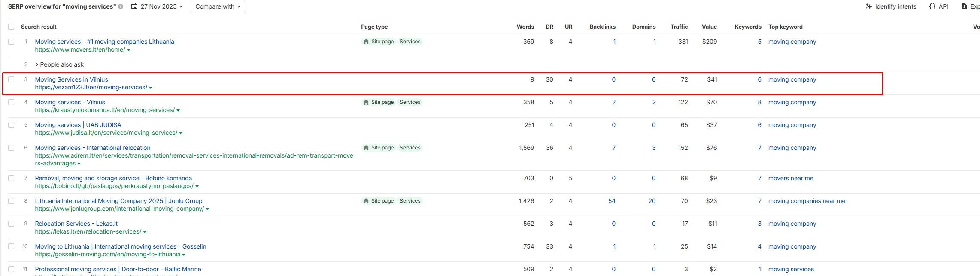Click the Services tag on kraustymokomanda.lt row
This screenshot has height=276, width=980.
410,102
